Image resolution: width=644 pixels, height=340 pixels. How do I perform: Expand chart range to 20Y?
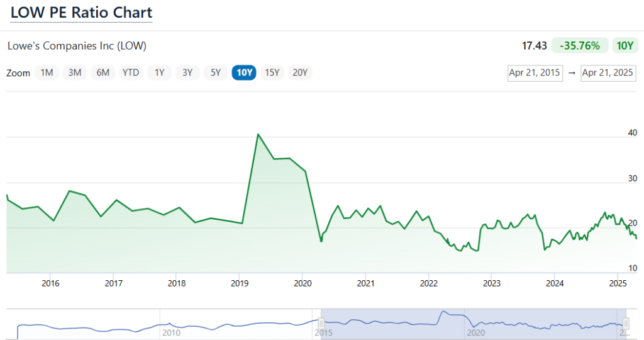point(300,73)
